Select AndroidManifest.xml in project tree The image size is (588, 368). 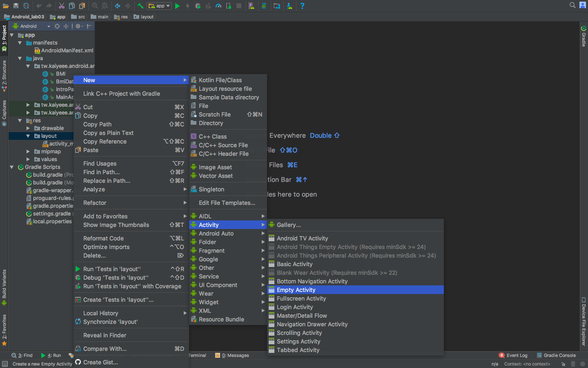tap(64, 51)
